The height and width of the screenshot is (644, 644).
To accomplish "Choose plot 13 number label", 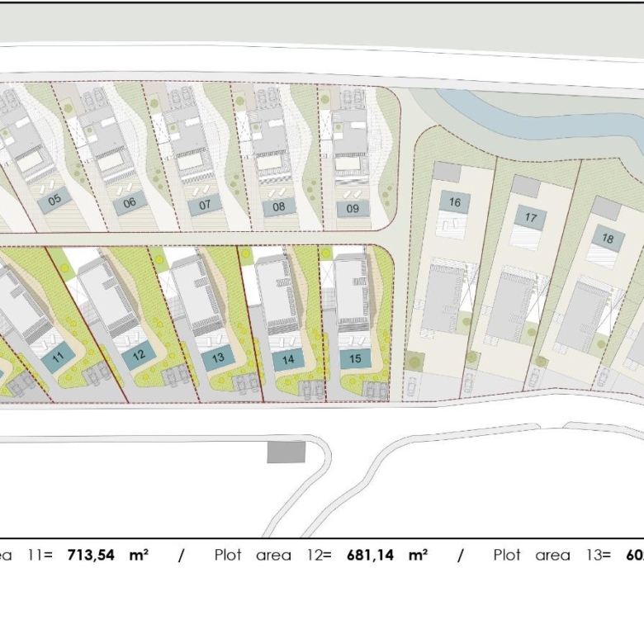I will [x=218, y=358].
